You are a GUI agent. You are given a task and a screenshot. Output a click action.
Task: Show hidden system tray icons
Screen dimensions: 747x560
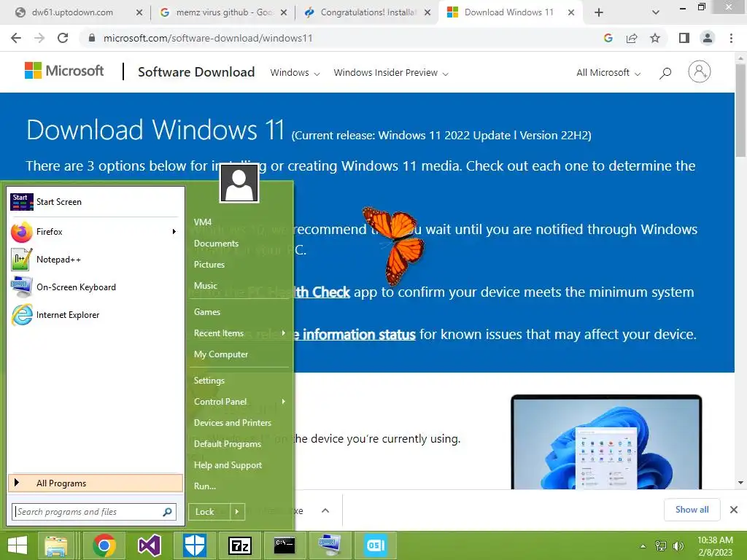point(643,546)
